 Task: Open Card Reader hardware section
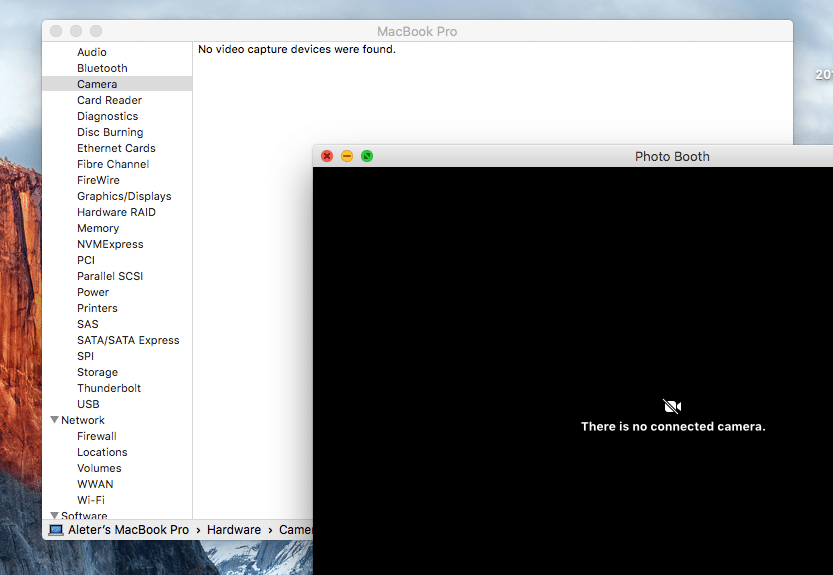[109, 100]
